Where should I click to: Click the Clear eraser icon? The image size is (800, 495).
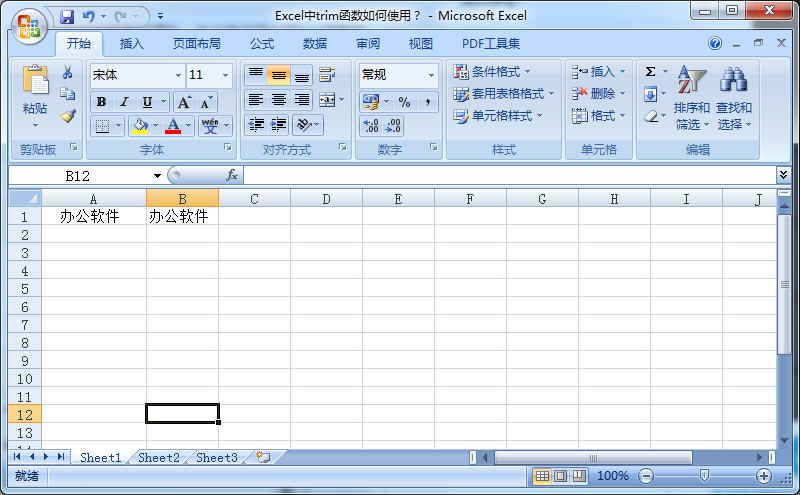pos(651,116)
